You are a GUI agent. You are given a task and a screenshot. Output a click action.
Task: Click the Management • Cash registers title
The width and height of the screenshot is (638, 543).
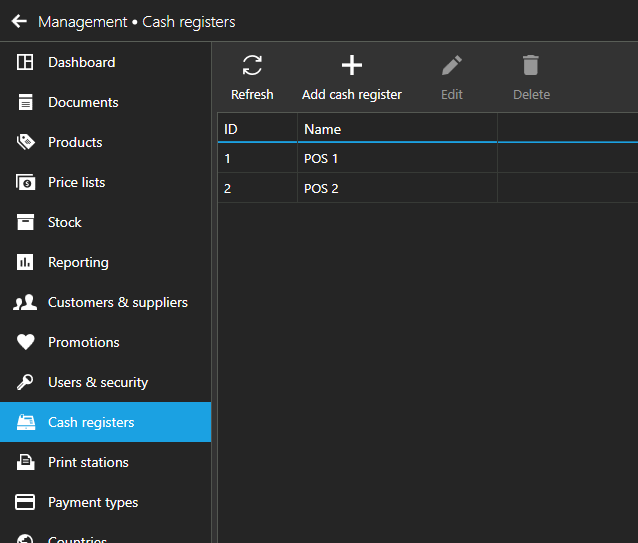pyautogui.click(x=137, y=22)
